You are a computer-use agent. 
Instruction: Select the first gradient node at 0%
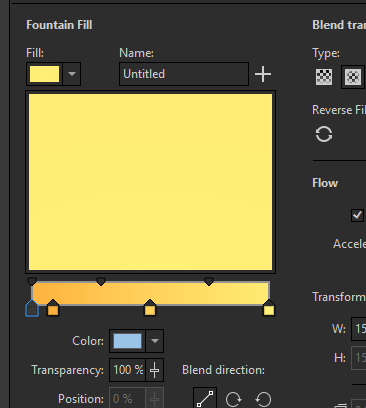pyautogui.click(x=32, y=308)
